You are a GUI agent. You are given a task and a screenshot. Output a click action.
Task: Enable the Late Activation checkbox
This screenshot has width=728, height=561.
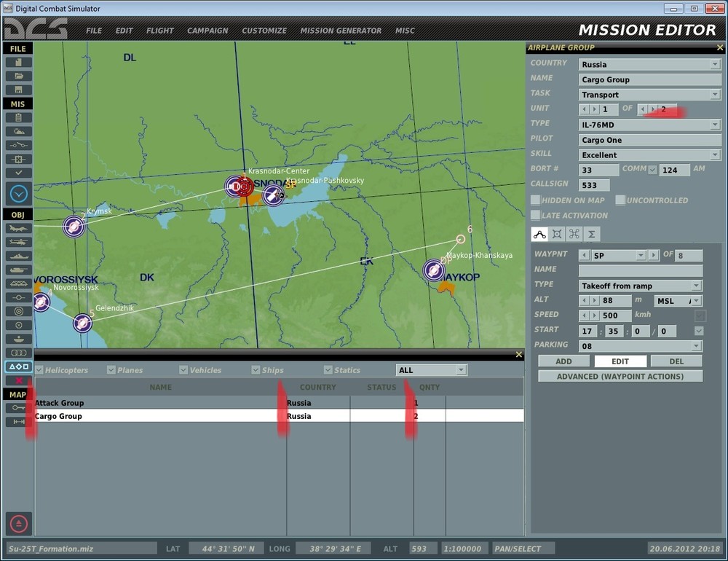(536, 215)
